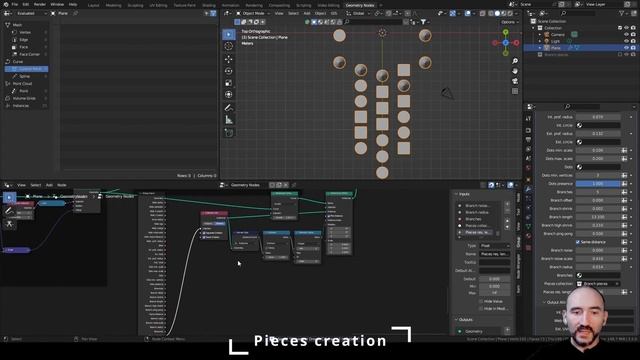This screenshot has width=640, height=360.
Task: Click the Camera icon in outliner
Action: coord(547,34)
